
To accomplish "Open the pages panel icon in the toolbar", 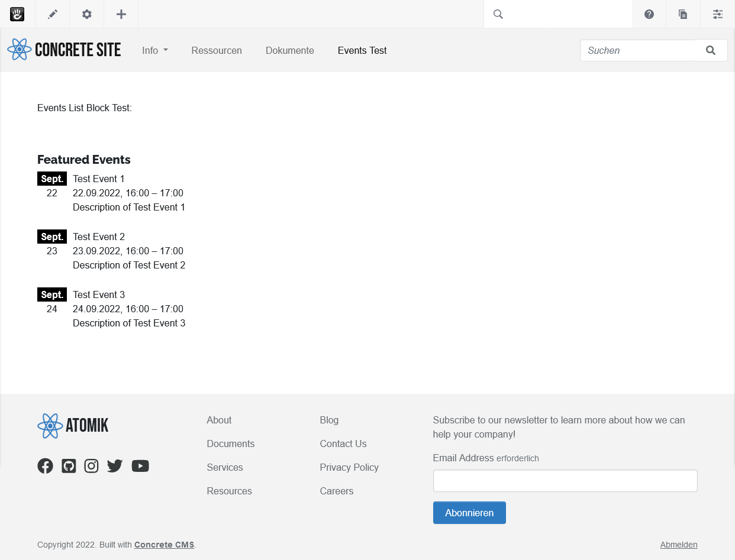I will [682, 14].
